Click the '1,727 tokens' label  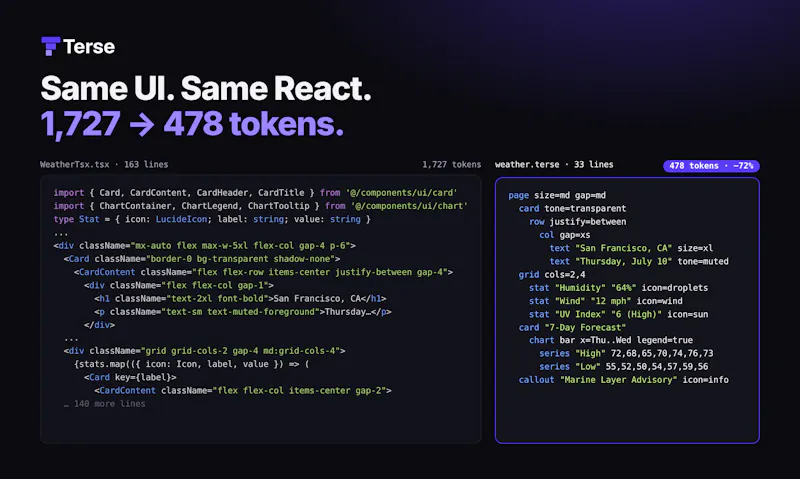452,164
